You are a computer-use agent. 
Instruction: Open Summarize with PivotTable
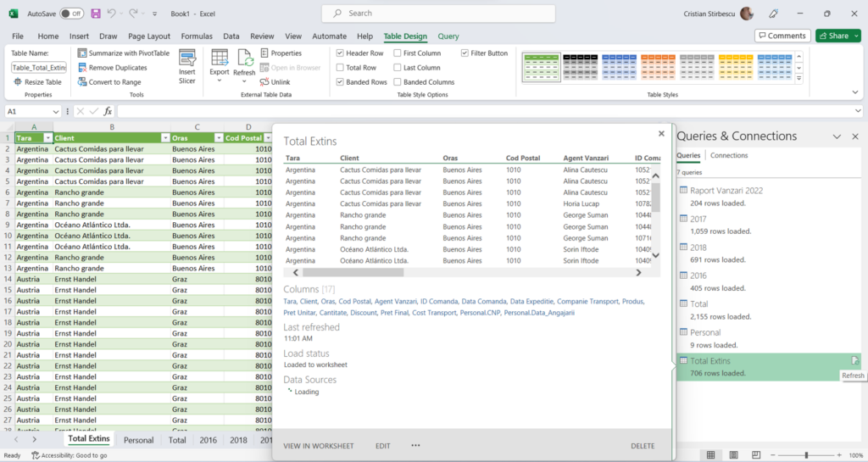[x=124, y=53]
